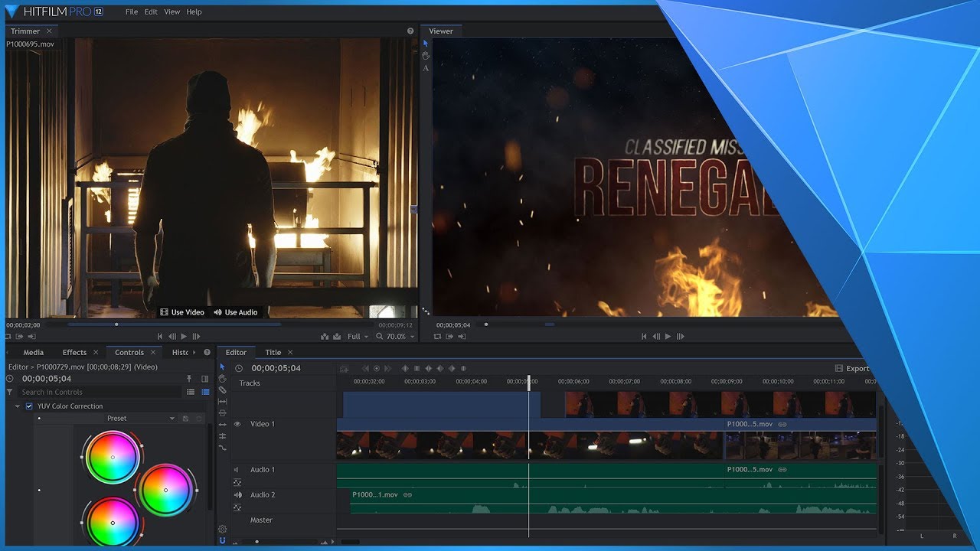Image resolution: width=980 pixels, height=551 pixels.
Task: Click the make composite shot icon
Action: point(344,369)
